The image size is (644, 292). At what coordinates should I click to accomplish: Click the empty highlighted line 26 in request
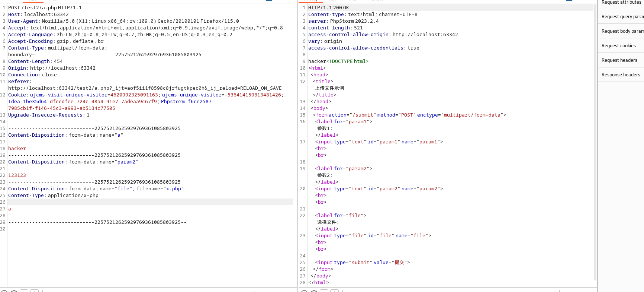click(150, 202)
